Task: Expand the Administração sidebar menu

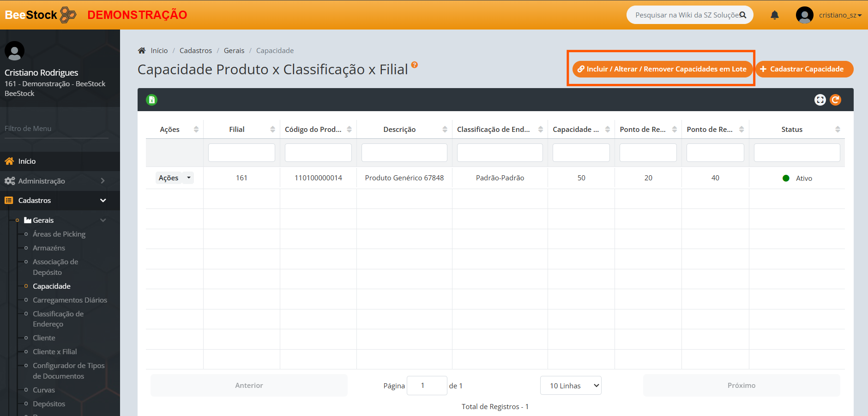Action: (x=60, y=181)
